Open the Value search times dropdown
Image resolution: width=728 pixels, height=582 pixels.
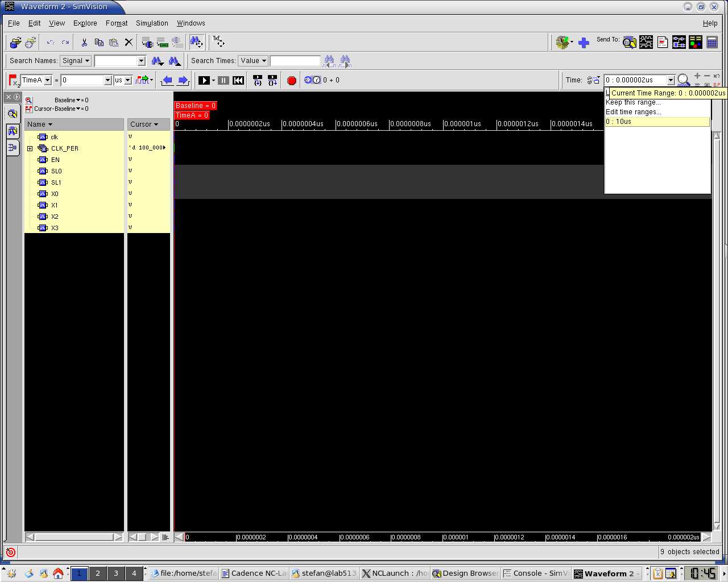(x=253, y=61)
